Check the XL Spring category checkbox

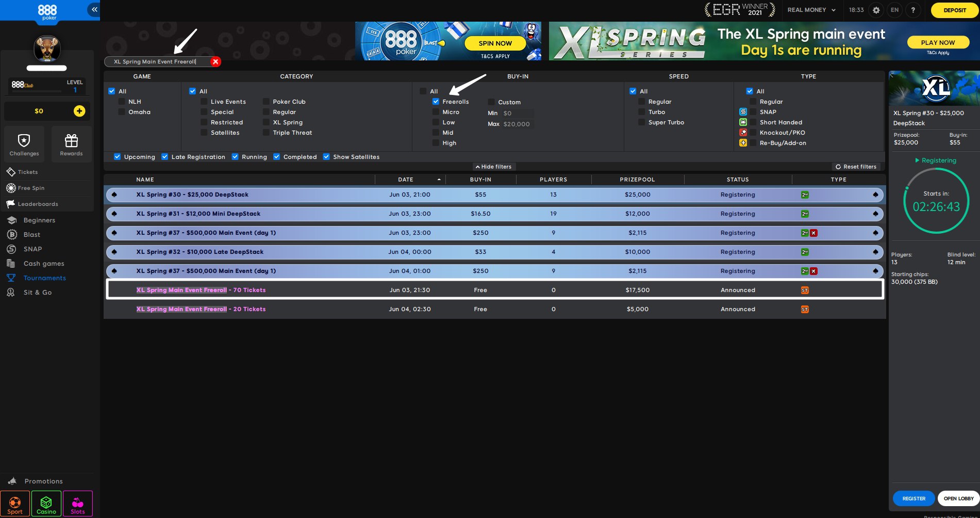click(266, 122)
